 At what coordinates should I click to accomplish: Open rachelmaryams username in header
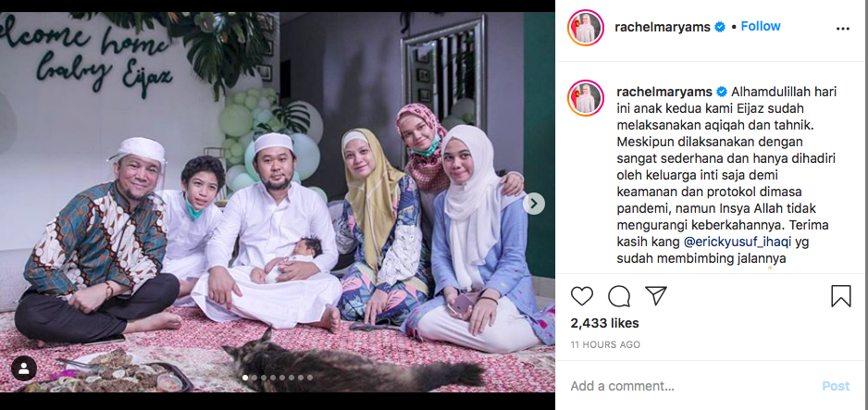tap(663, 27)
